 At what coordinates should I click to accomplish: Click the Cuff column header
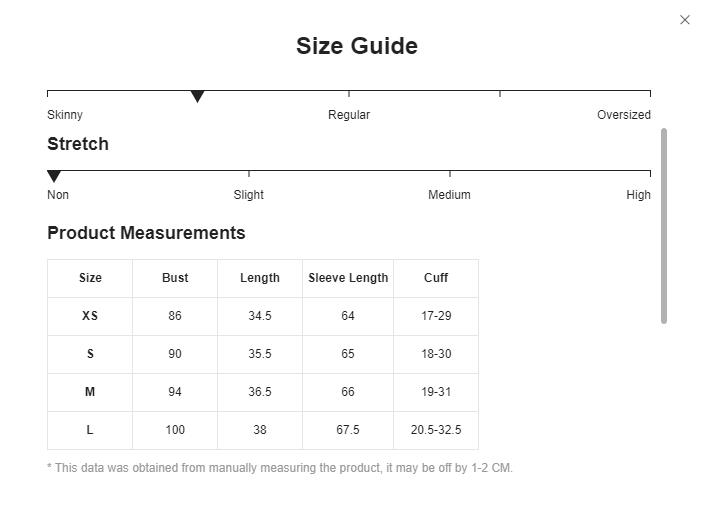click(436, 278)
